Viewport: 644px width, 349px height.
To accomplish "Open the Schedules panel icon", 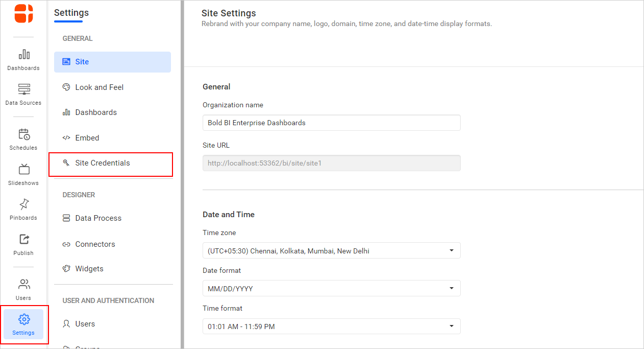I will coord(23,137).
